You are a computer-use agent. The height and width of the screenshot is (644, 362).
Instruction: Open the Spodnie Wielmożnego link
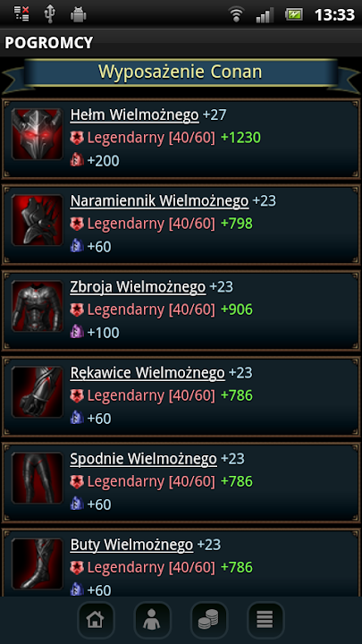point(144,459)
